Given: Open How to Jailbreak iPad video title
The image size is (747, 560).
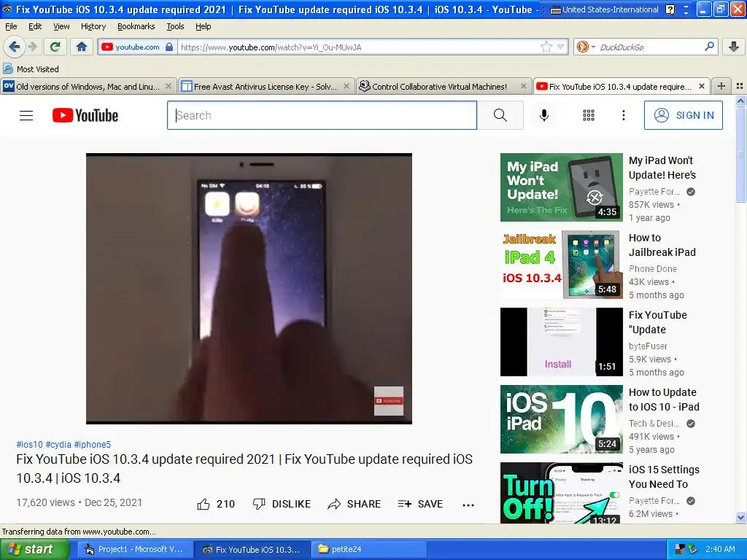Looking at the screenshot, I should pos(662,245).
